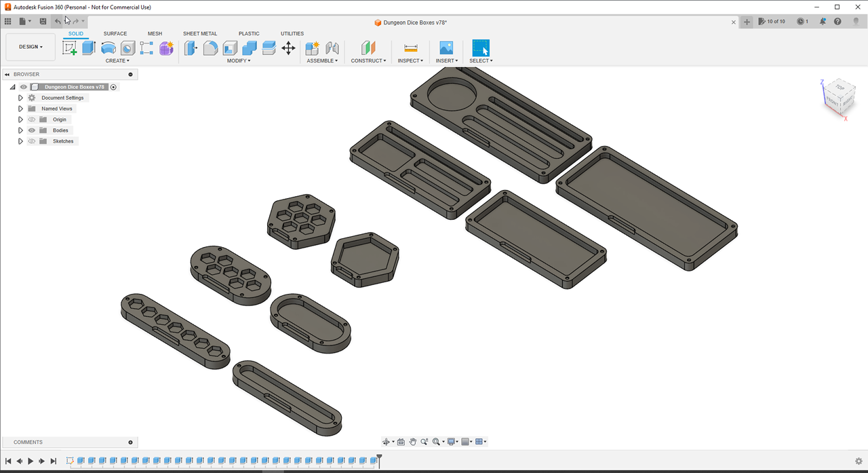Expand the Named Views node
Image resolution: width=868 pixels, height=473 pixels.
click(x=20, y=109)
